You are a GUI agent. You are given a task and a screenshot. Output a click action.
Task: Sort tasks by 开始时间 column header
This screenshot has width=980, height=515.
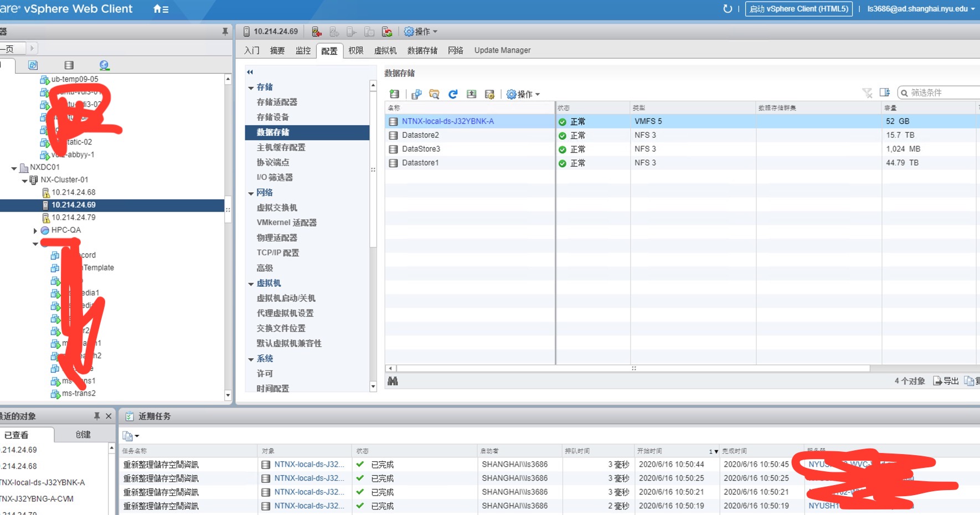677,451
